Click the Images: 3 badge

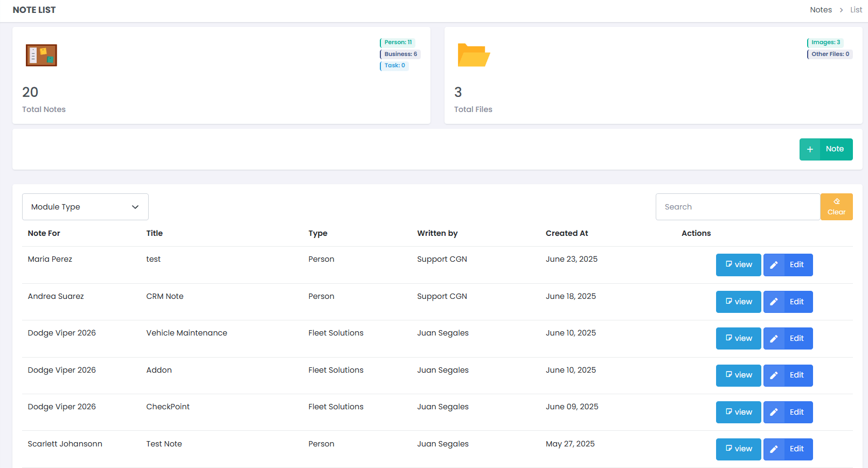[x=825, y=43]
